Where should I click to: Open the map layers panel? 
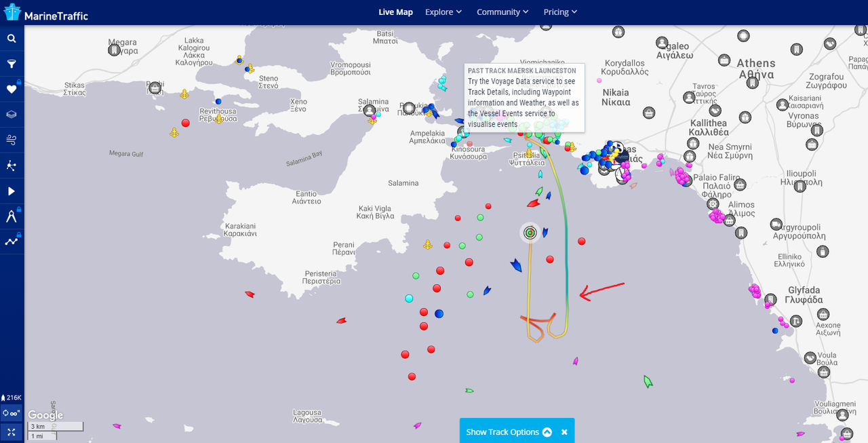12,115
